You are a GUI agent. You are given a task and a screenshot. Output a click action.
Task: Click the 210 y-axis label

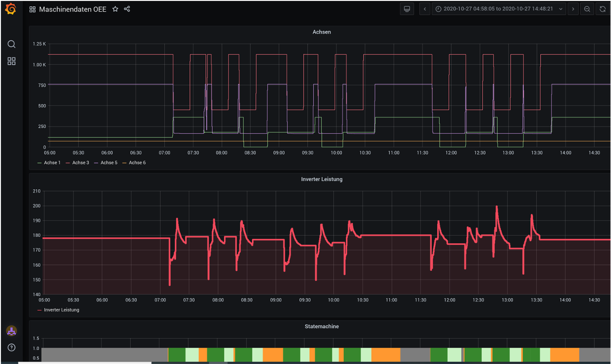(36, 191)
